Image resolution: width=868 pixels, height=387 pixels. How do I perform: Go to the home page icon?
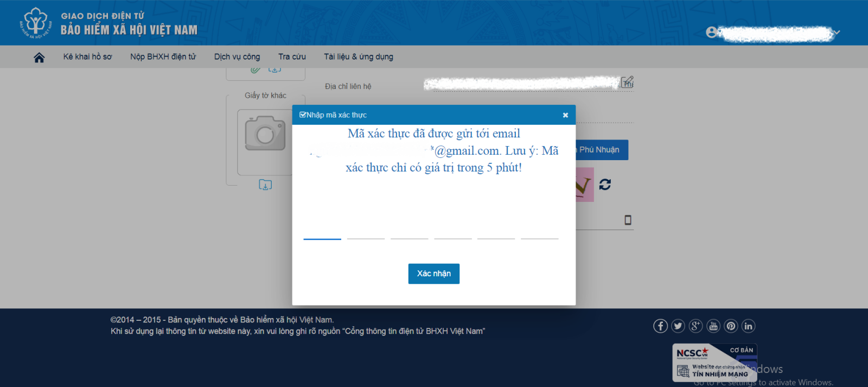[39, 57]
